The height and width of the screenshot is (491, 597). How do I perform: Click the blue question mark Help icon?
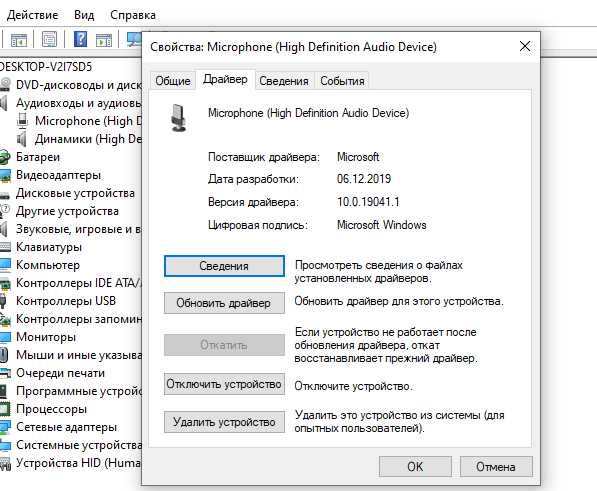80,39
